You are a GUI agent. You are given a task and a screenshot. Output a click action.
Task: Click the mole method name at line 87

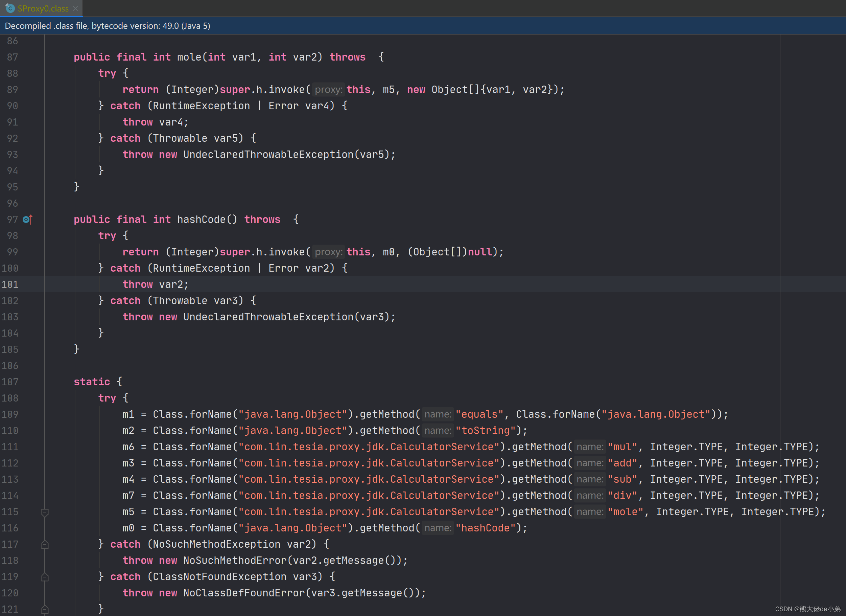[x=189, y=57]
